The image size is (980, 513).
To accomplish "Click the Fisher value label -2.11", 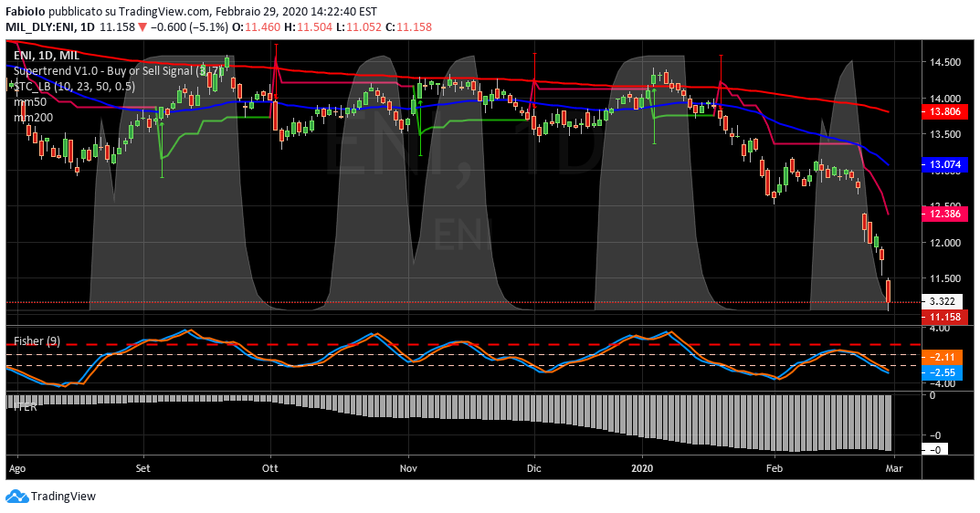I will point(942,357).
